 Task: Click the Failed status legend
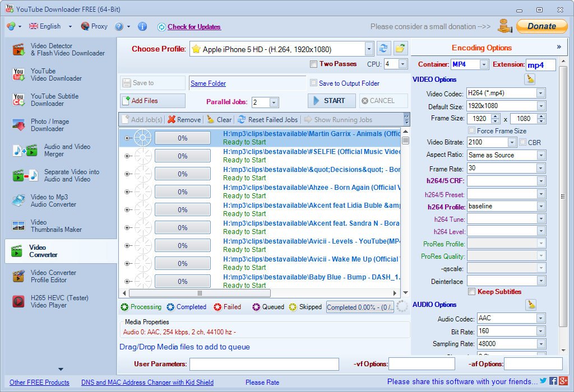point(228,307)
